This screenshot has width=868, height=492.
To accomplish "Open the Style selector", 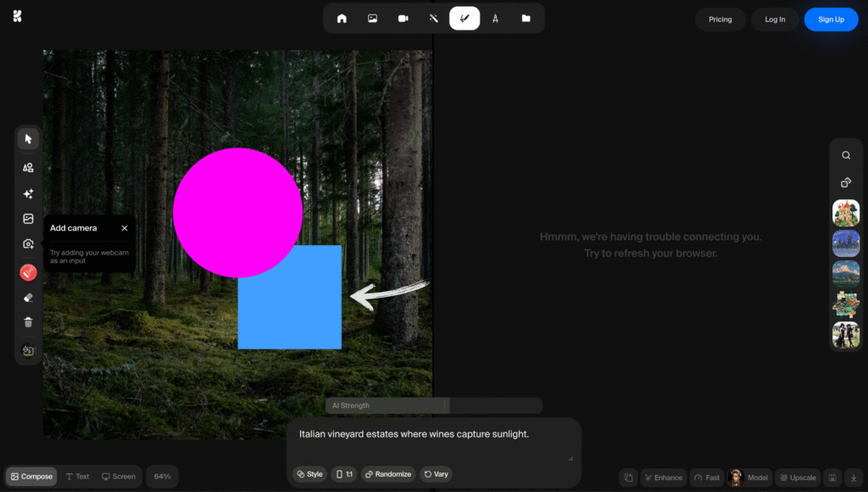I will [309, 473].
